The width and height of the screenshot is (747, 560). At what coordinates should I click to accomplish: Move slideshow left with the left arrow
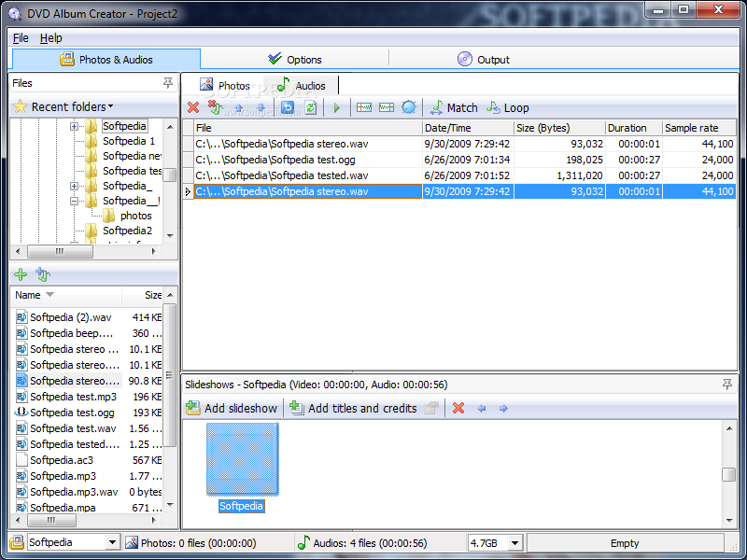tap(482, 409)
